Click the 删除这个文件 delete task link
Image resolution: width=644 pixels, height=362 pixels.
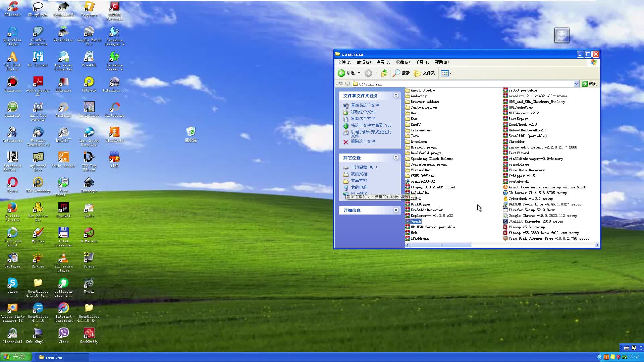click(363, 141)
